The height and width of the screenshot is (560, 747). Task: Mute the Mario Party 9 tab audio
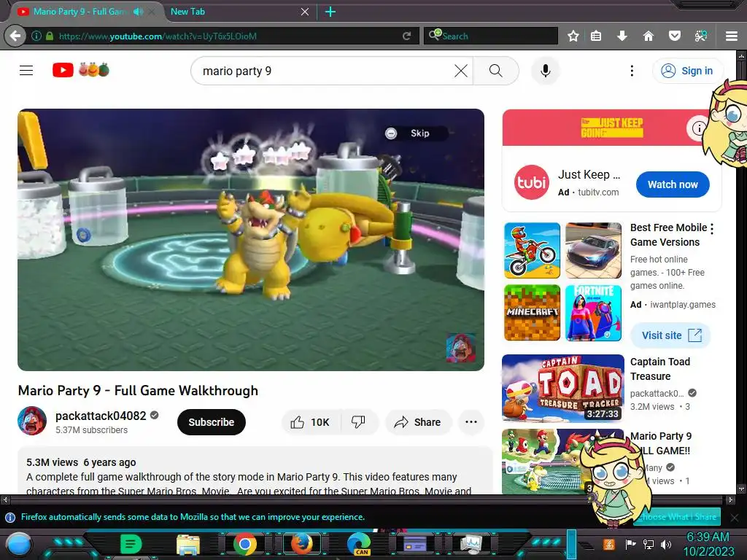[138, 12]
